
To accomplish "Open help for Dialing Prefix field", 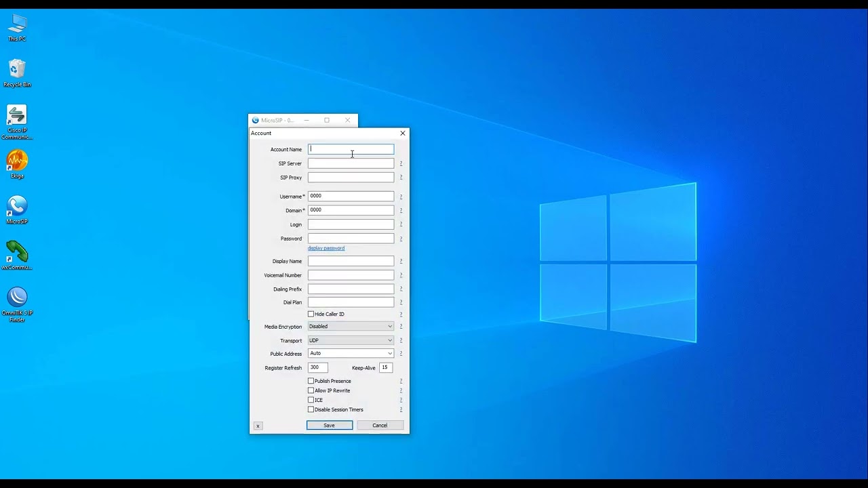I will [401, 289].
